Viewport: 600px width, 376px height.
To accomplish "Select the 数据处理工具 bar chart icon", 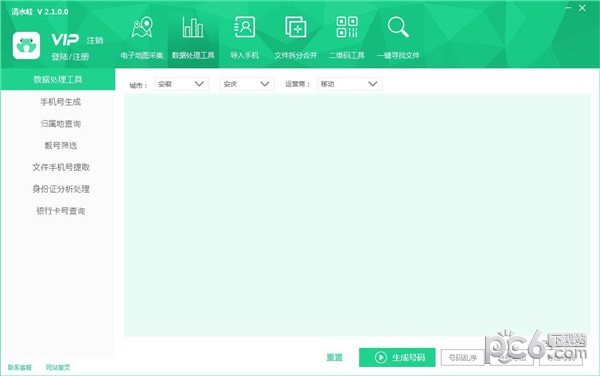I will coord(193,28).
